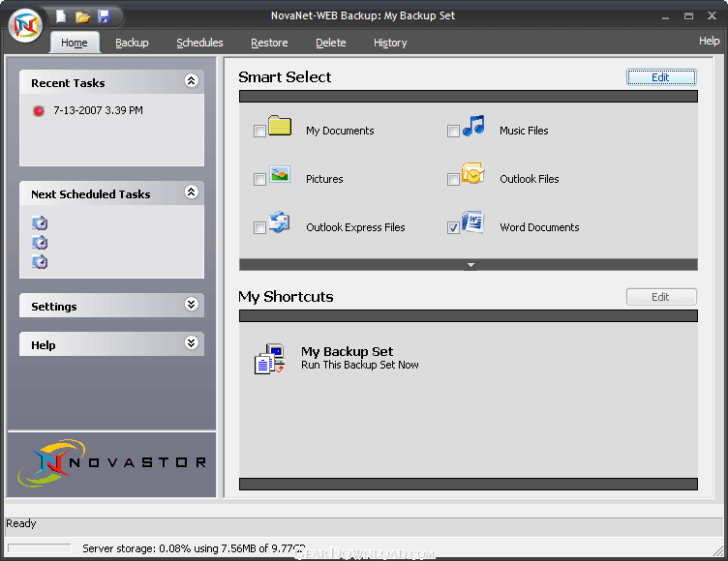Open an existing backup set folder icon
The width and height of the screenshot is (728, 561).
(82, 17)
